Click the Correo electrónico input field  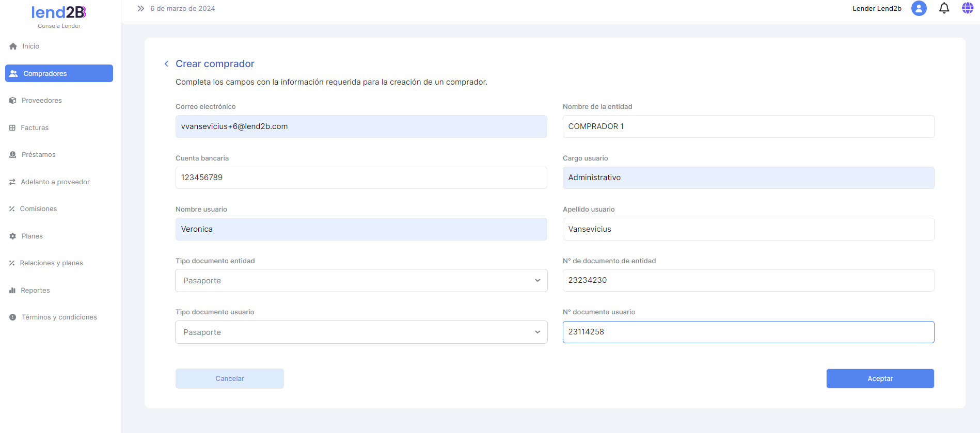point(361,126)
